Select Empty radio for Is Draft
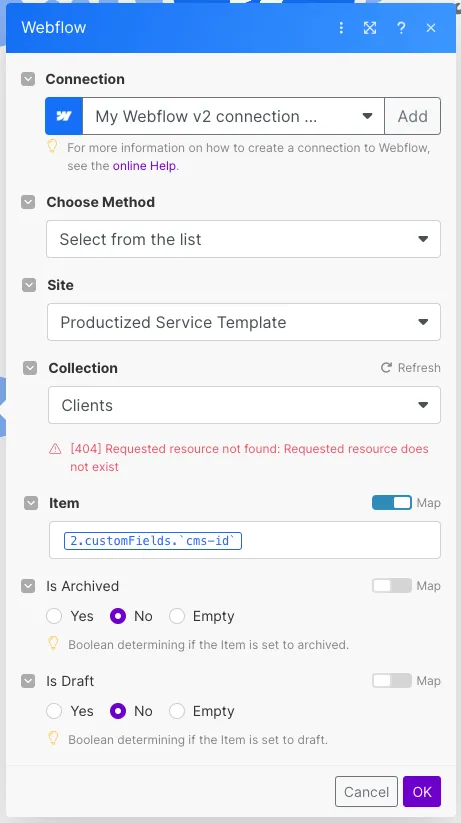461x823 pixels. pos(177,711)
